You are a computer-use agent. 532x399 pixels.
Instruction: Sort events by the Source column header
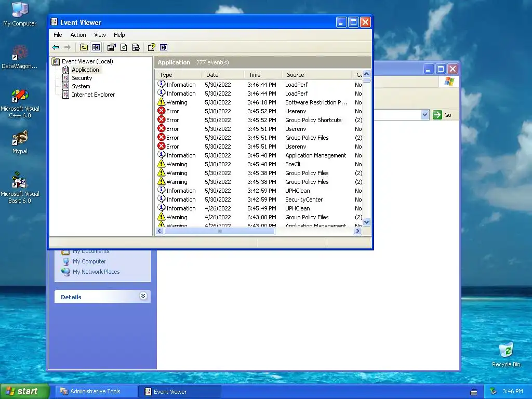click(x=316, y=75)
